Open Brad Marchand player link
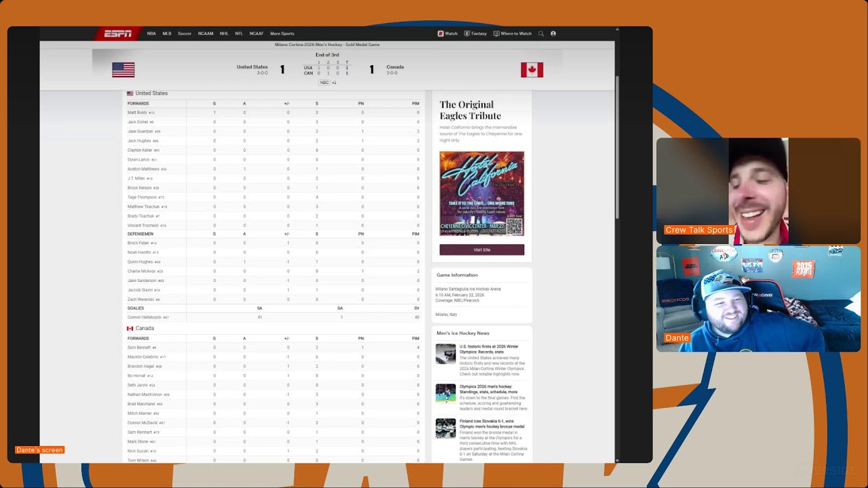The image size is (868, 488). point(141,404)
